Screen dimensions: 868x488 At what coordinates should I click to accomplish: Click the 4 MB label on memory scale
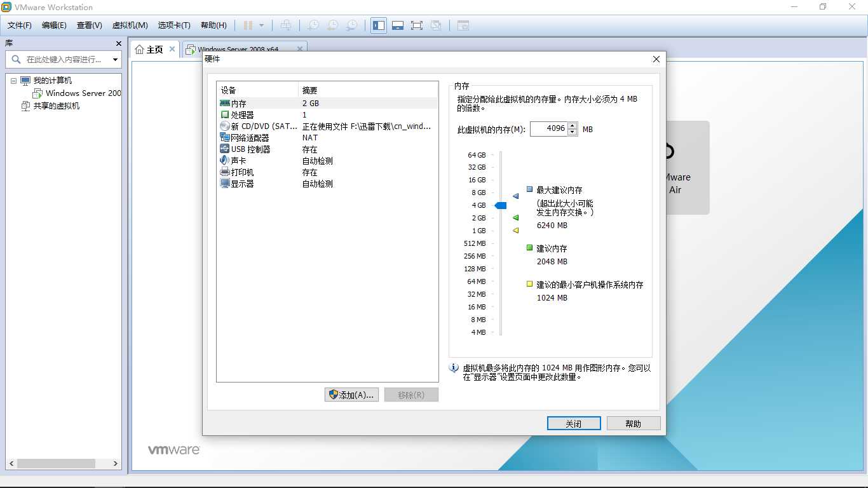tap(478, 332)
